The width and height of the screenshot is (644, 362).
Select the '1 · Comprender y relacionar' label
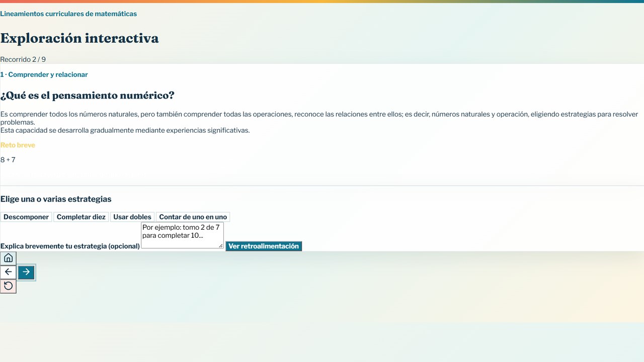click(44, 75)
